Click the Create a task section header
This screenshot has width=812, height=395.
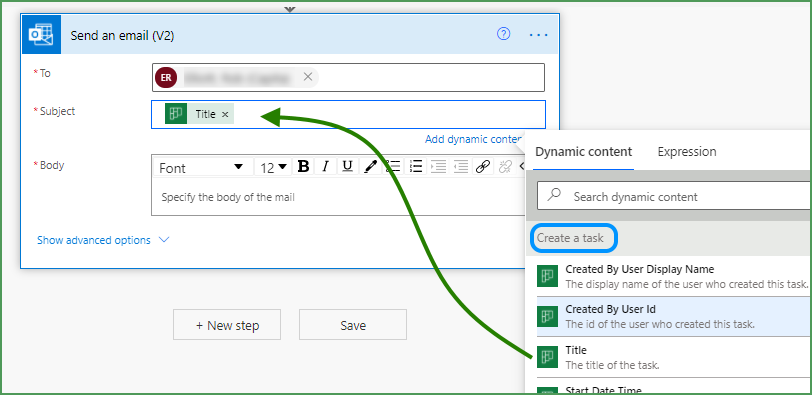(570, 238)
